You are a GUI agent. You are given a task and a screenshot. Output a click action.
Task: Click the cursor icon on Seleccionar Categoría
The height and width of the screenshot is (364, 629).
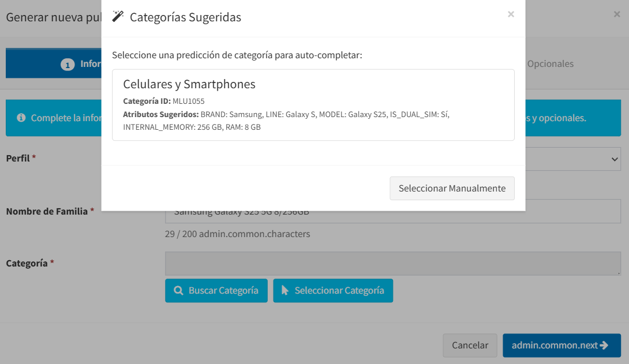(x=284, y=291)
